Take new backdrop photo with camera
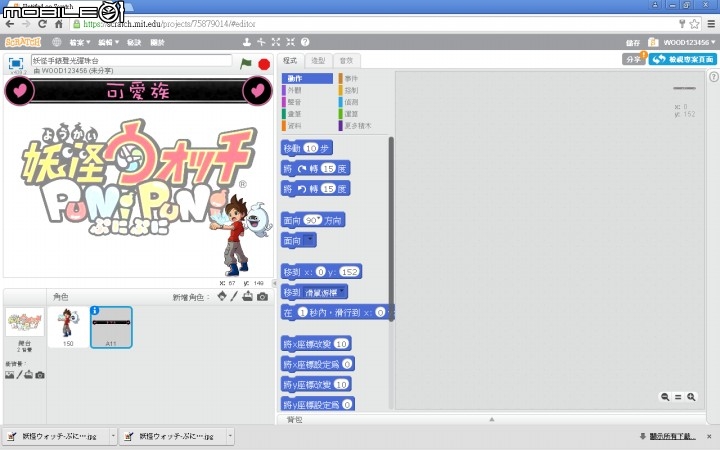The width and height of the screenshot is (720, 450). [40, 375]
